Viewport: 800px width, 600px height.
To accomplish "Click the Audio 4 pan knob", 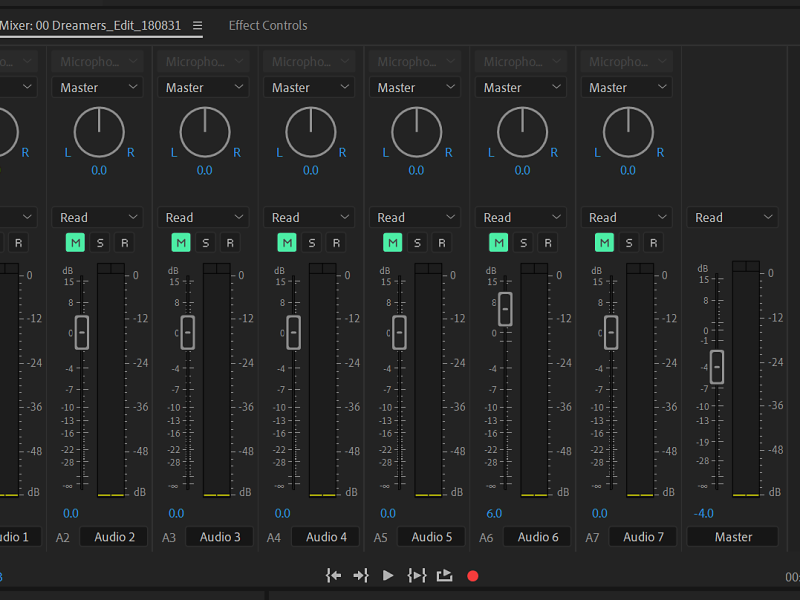I will point(311,132).
